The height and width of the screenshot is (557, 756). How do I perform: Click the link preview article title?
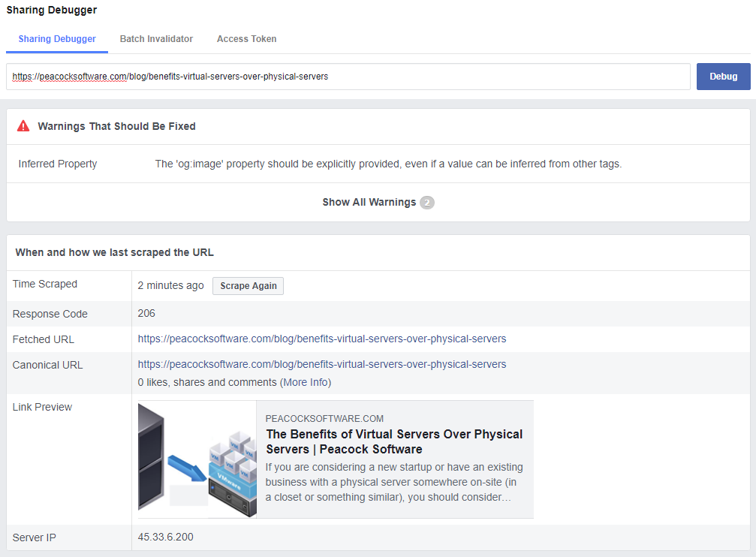point(394,441)
